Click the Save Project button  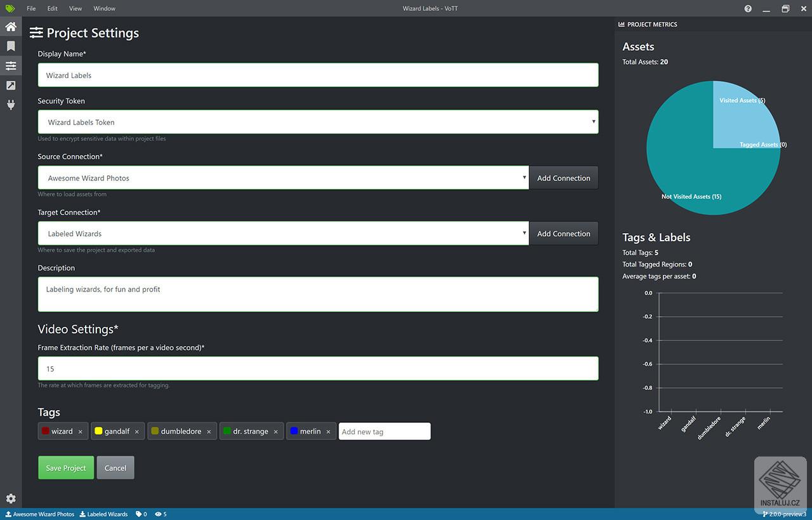tap(66, 468)
